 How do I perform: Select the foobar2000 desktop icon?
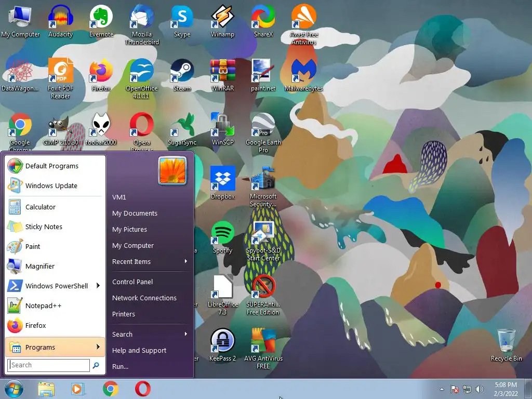[101, 129]
